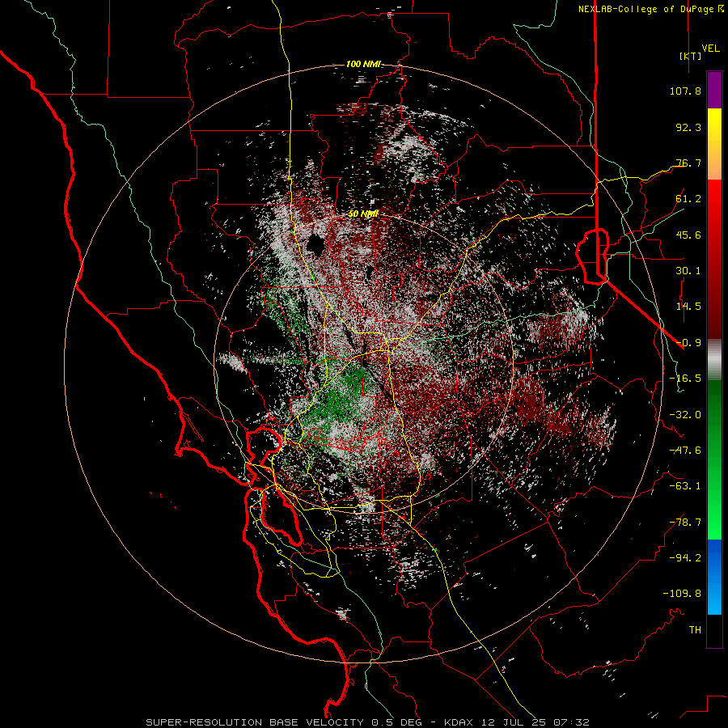
Task: Click the 92.3 velocity scale value
Action: click(x=688, y=127)
